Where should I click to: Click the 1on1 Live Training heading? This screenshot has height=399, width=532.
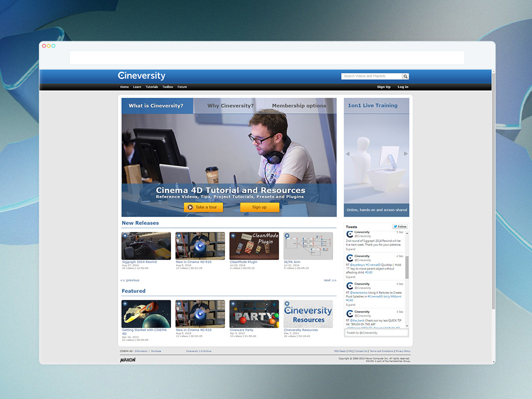pos(372,106)
